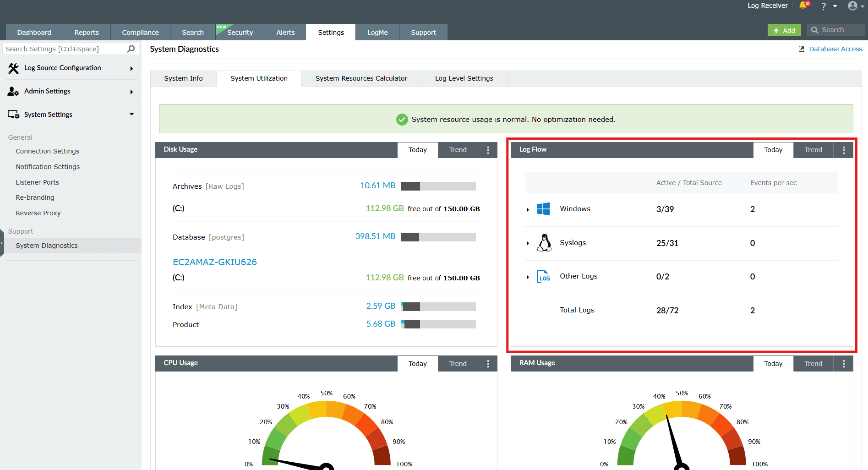Image resolution: width=868 pixels, height=470 pixels.
Task: Open the EC2AMAZ-GKIU626 host link
Action: point(215,262)
